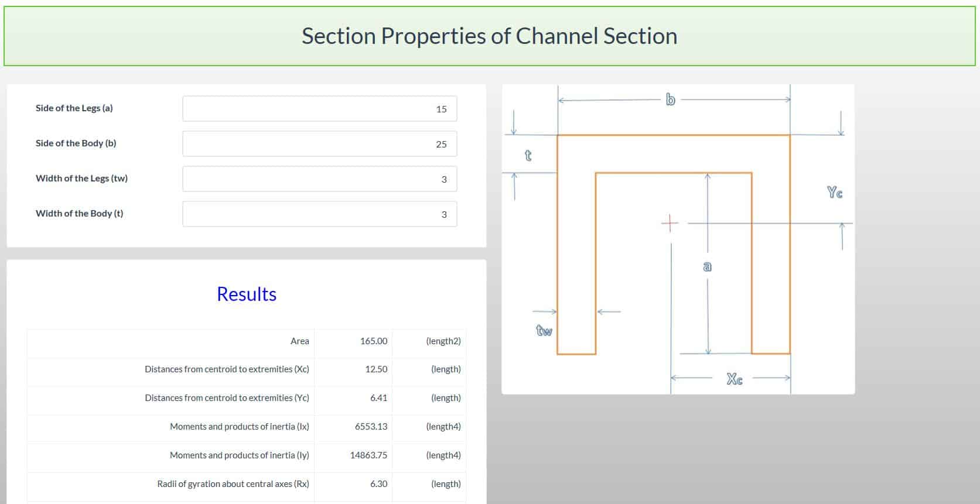Click the (length) unit in the Yc row

coord(446,398)
